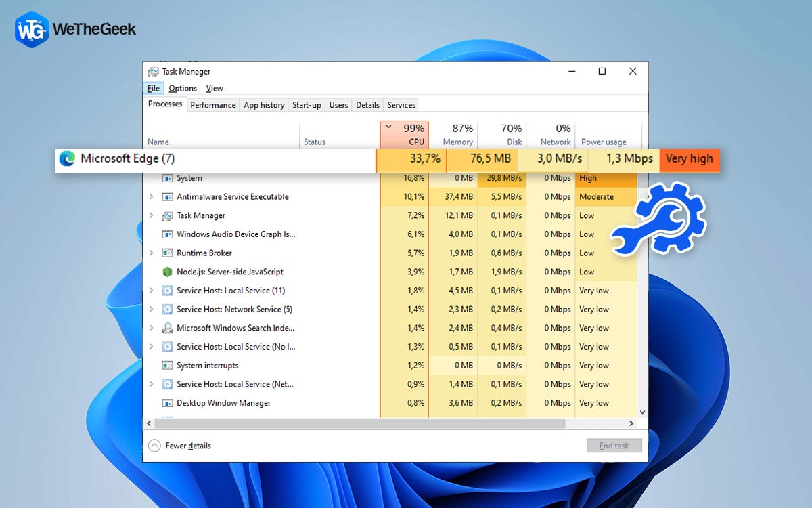
Task: Click the System process icon
Action: [166, 177]
